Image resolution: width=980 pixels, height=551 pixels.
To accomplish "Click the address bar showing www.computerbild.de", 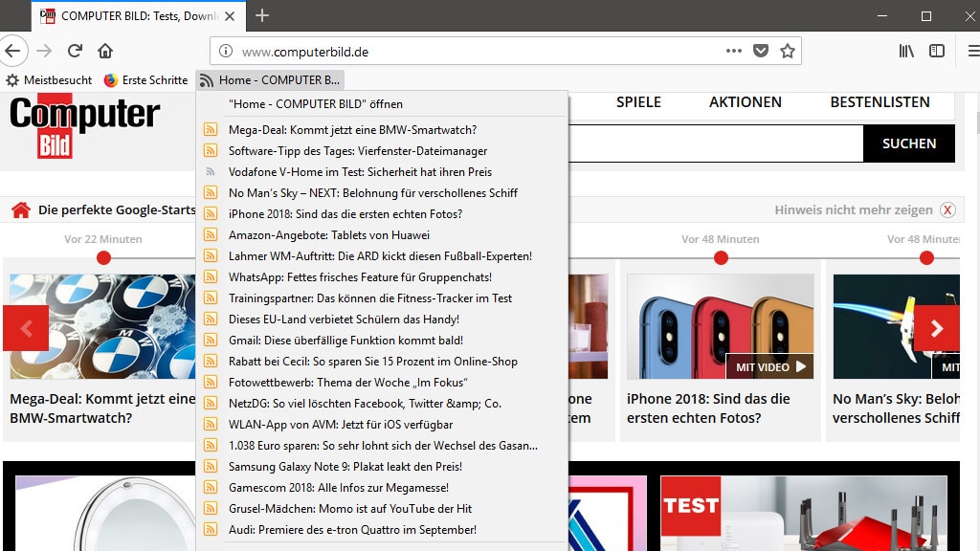I will coord(469,52).
